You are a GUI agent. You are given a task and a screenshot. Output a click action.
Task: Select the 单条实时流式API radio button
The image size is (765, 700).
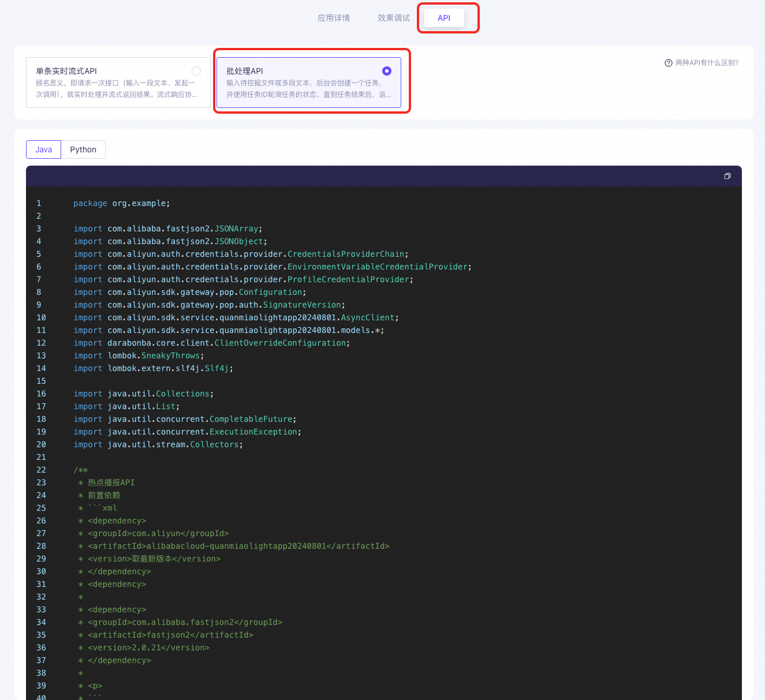click(196, 71)
